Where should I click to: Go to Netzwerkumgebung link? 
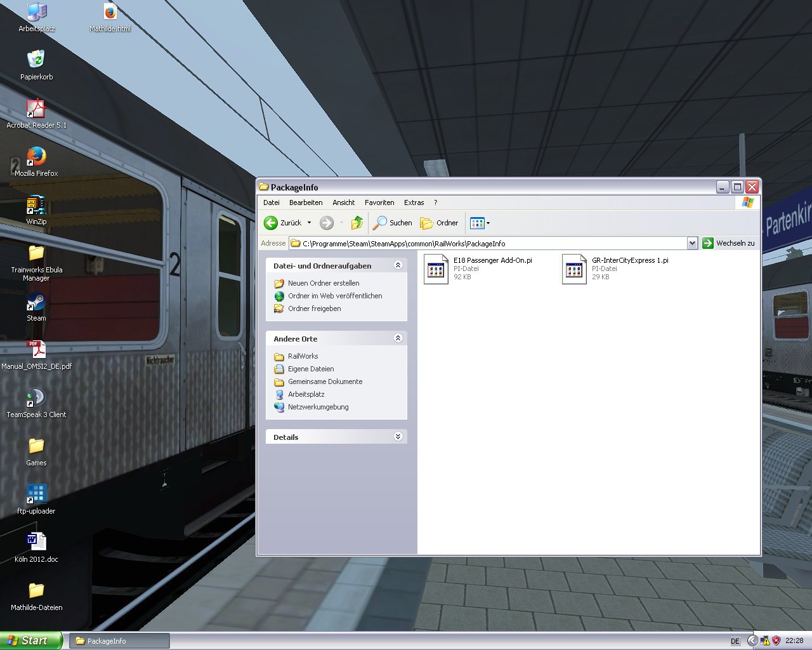coord(318,407)
